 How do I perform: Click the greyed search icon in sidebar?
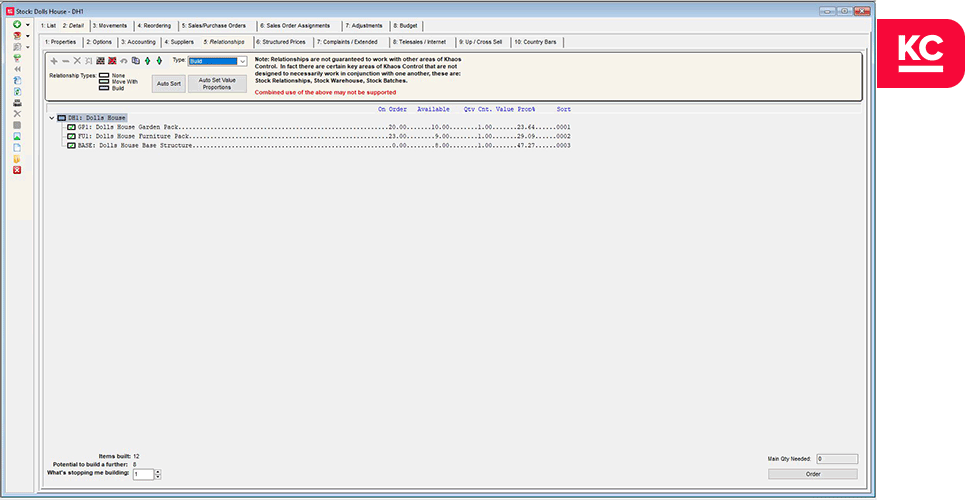coord(17,47)
